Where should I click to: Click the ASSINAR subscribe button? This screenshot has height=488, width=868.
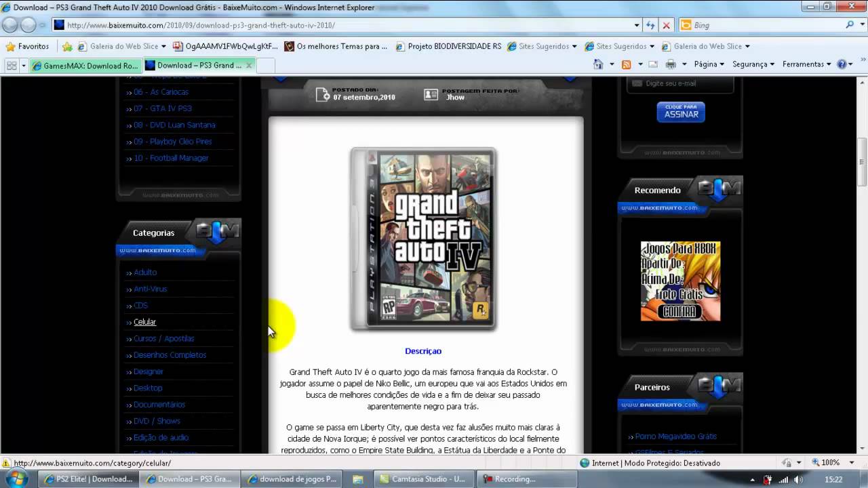pos(681,112)
